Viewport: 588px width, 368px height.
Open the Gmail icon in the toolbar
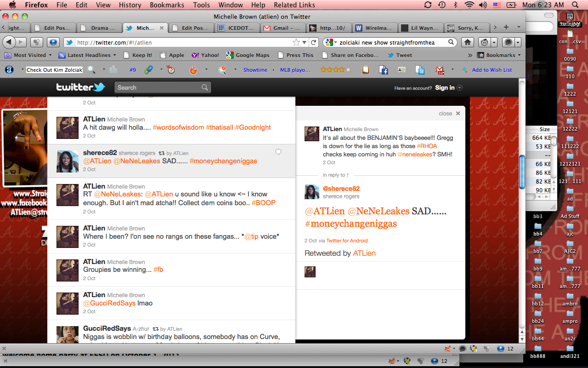point(440,70)
